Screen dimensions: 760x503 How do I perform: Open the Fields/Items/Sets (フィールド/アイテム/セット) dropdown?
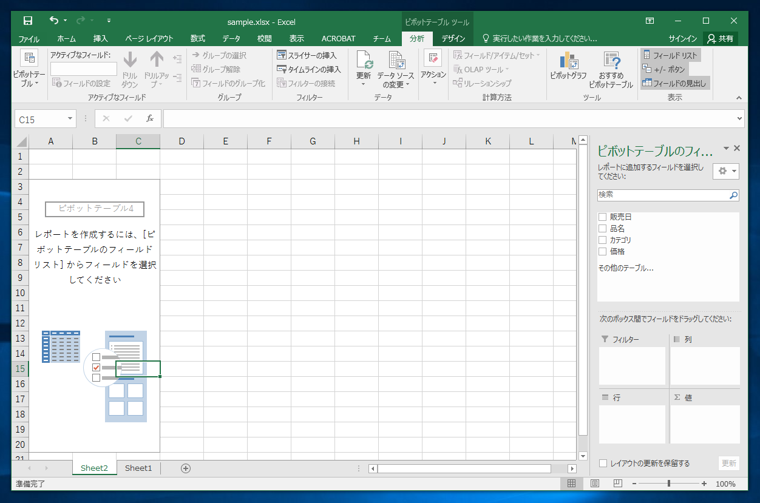(496, 55)
